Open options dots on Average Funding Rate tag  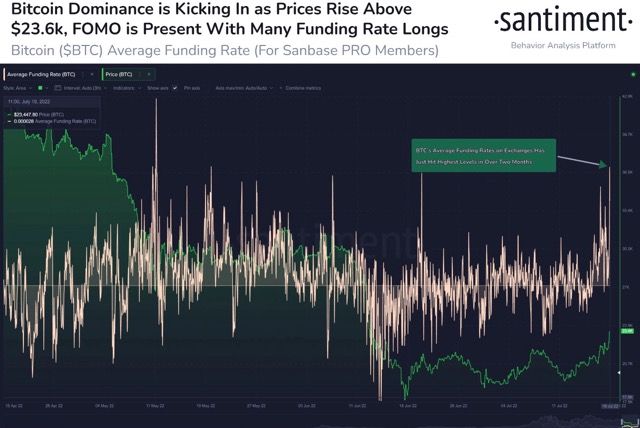coord(83,74)
